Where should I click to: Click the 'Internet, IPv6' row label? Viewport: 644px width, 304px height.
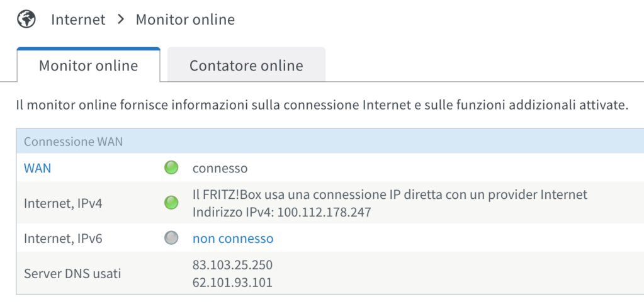point(63,239)
